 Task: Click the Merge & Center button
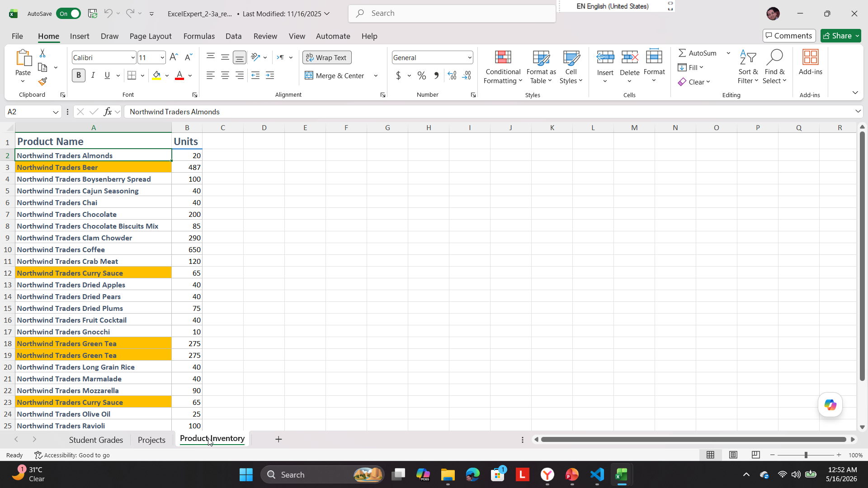point(335,75)
